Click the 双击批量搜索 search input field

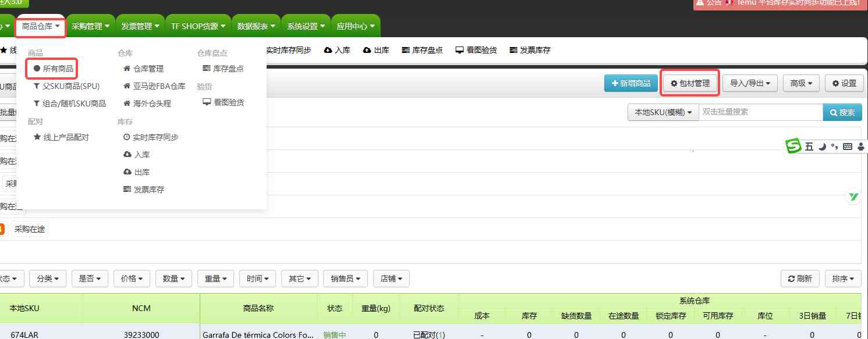click(760, 112)
